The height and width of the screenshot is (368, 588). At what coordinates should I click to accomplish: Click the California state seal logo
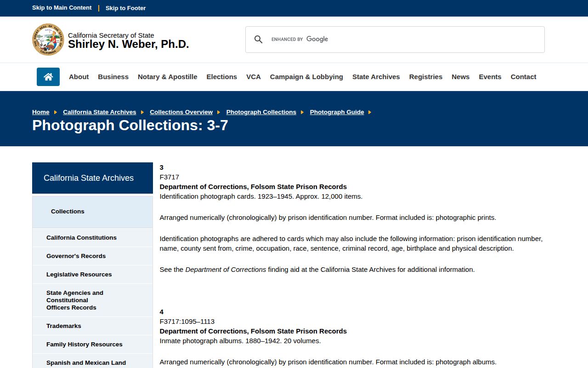[48, 40]
